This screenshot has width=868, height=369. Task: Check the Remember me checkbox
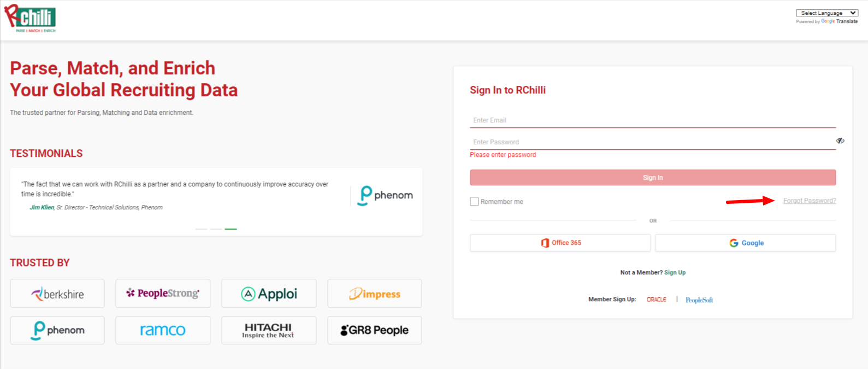point(474,201)
